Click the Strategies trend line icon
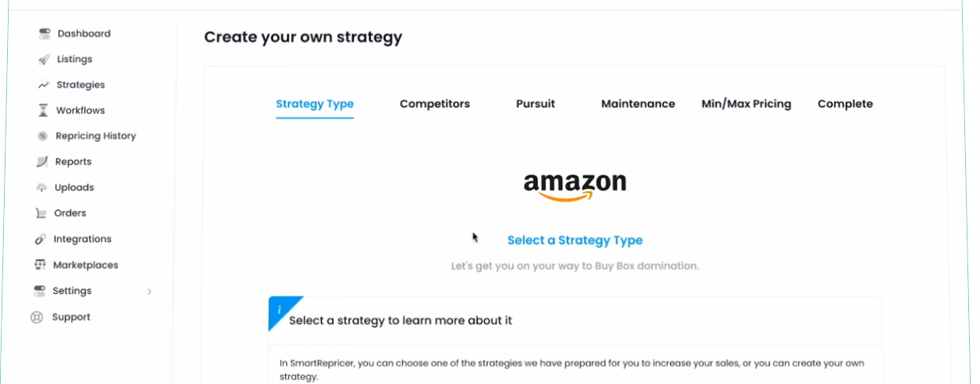 tap(42, 85)
